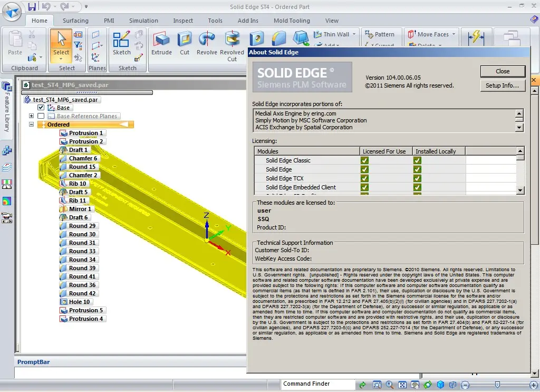This screenshot has width=540, height=392.
Task: Open the Select dropdown arrow below Select
Action: pos(61,59)
